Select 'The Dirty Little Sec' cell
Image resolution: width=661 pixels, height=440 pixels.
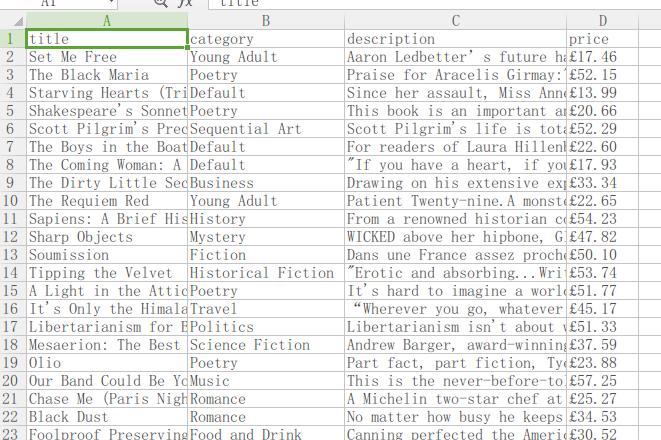[107, 183]
